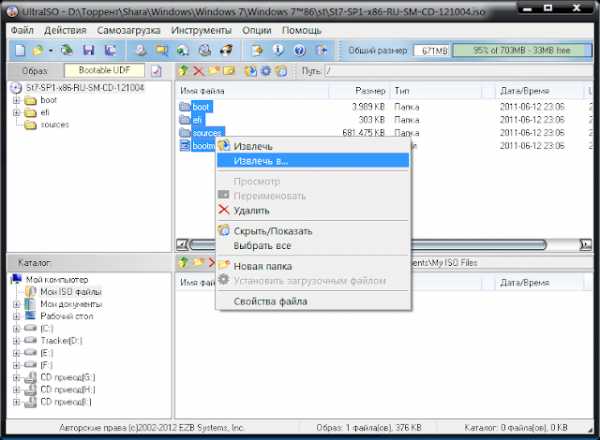Click the Help question mark toolbar icon
The width and height of the screenshot is (600, 440).
pyautogui.click(x=301, y=49)
